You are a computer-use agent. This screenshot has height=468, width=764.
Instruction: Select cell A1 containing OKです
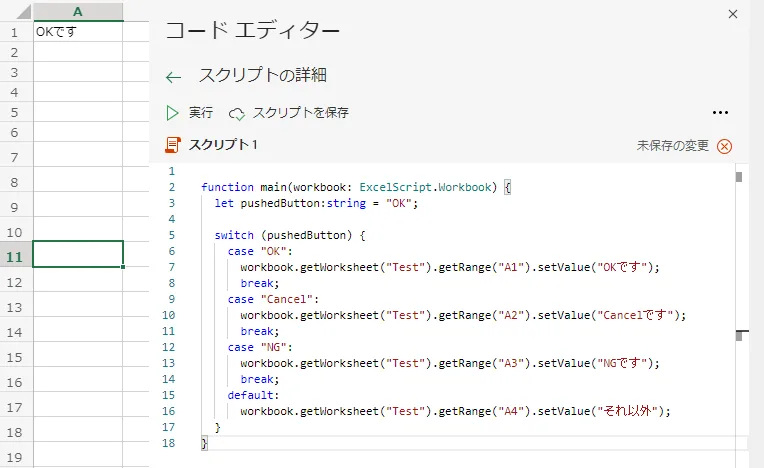78,32
